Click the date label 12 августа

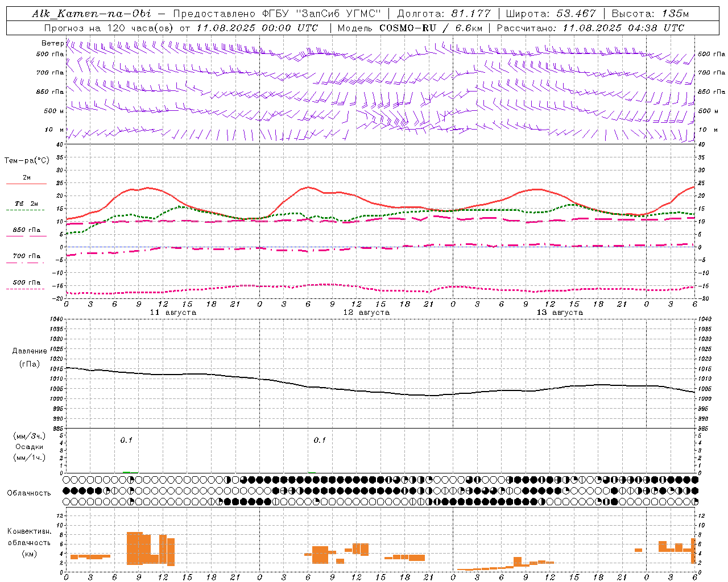click(x=366, y=313)
